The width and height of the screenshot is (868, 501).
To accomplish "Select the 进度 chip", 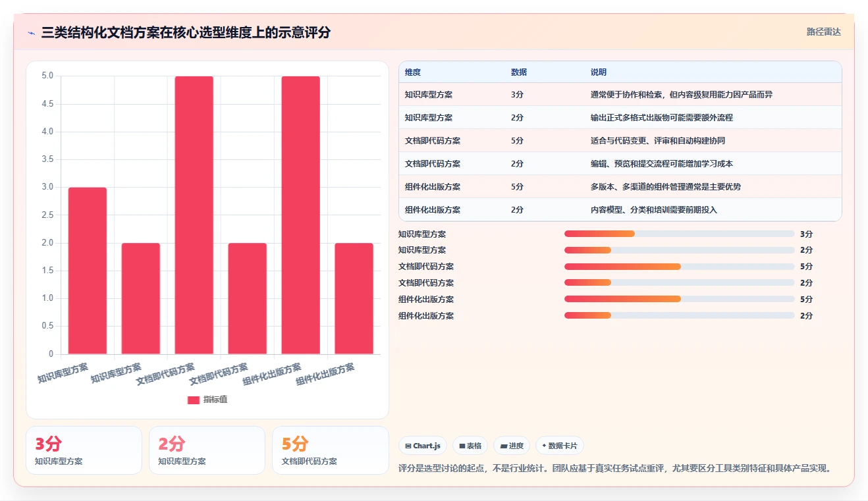I will tap(512, 446).
